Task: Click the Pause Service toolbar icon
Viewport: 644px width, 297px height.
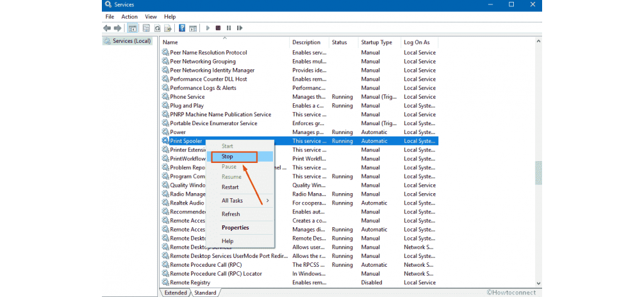Action: click(x=228, y=28)
